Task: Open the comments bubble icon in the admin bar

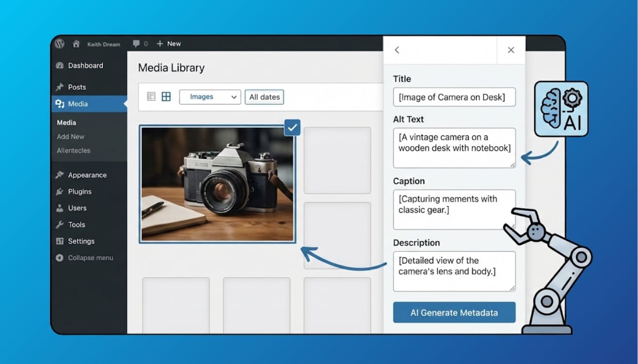Action: pyautogui.click(x=137, y=44)
